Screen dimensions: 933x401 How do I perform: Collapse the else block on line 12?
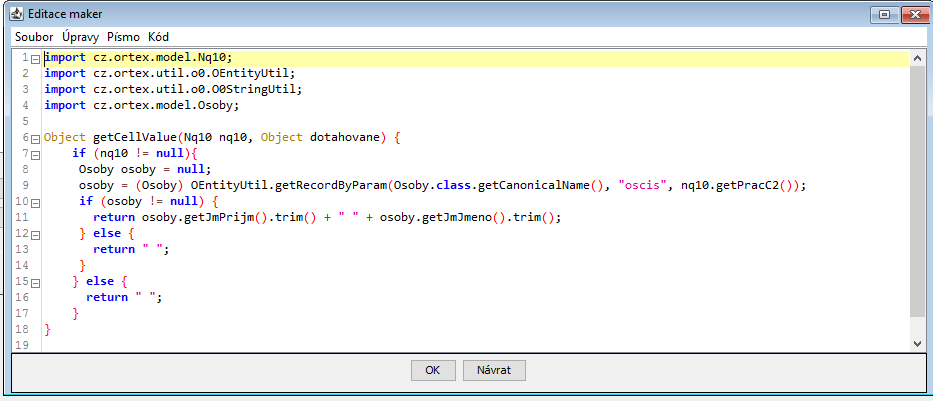(x=36, y=234)
